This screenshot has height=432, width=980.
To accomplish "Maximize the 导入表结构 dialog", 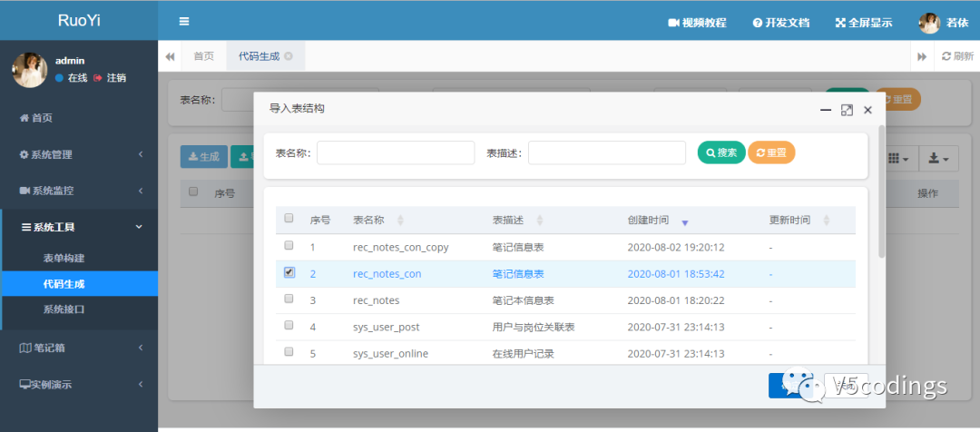I will coord(847,110).
